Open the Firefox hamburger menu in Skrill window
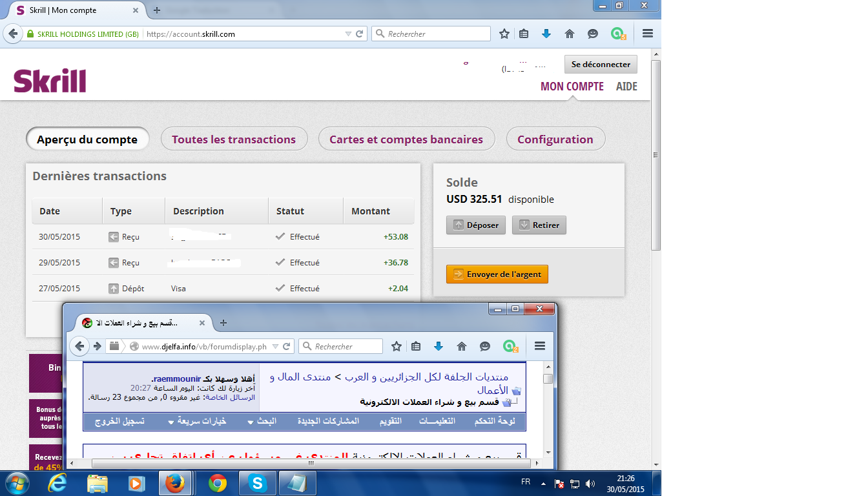Image resolution: width=868 pixels, height=496 pixels. click(x=648, y=34)
